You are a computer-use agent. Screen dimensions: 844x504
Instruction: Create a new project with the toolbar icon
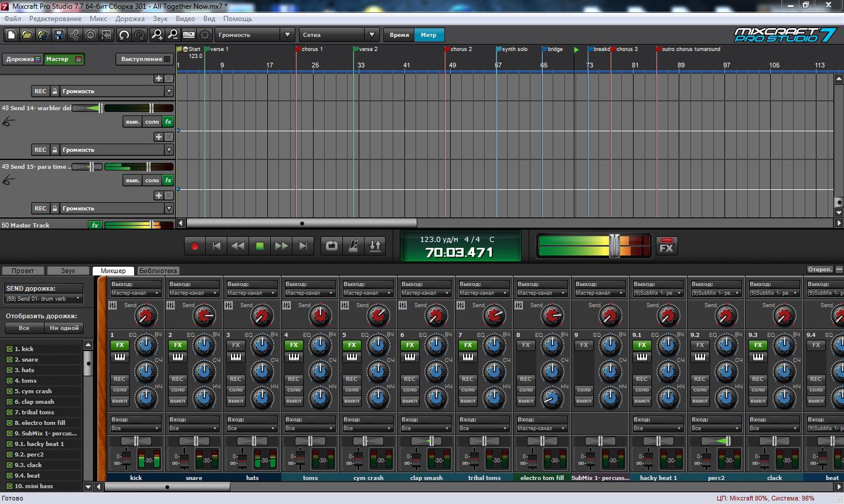pyautogui.click(x=11, y=35)
